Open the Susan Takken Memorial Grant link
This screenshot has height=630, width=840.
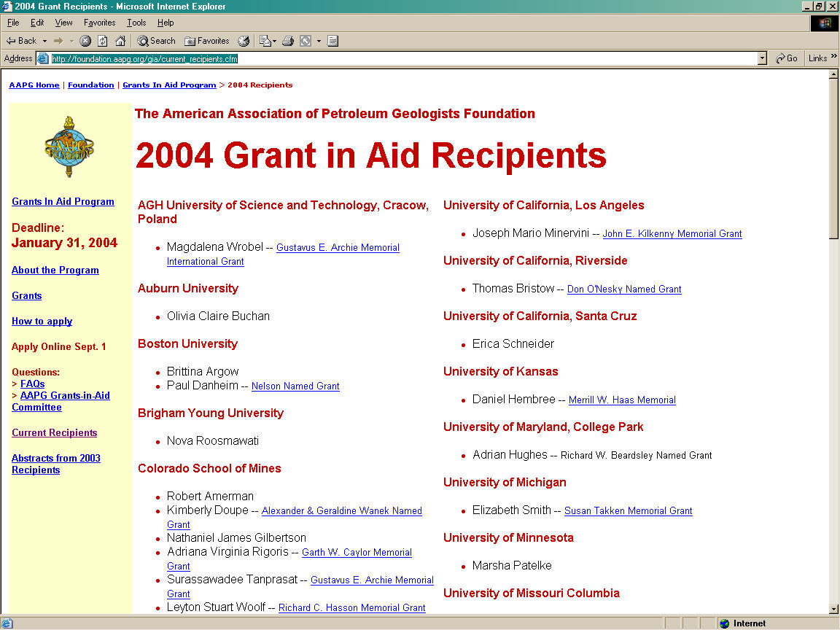pyautogui.click(x=629, y=511)
